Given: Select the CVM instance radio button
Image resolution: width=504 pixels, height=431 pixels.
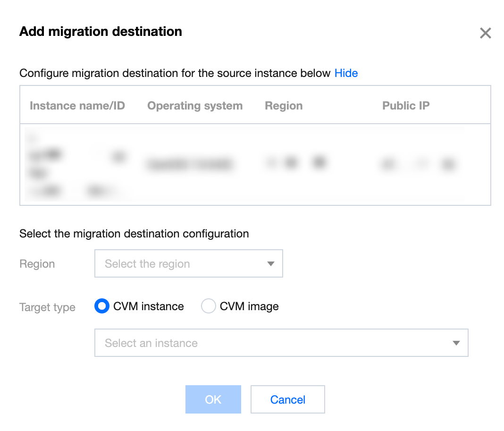Looking at the screenshot, I should click(102, 306).
